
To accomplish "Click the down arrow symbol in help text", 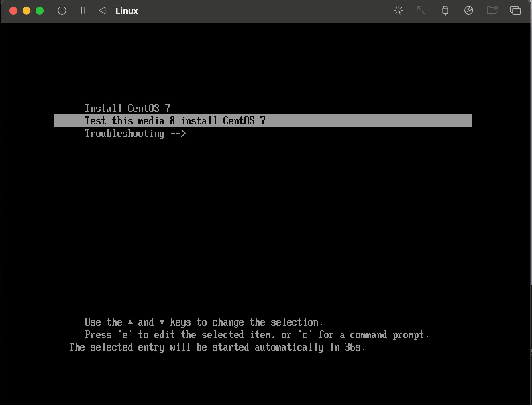I will (x=162, y=322).
